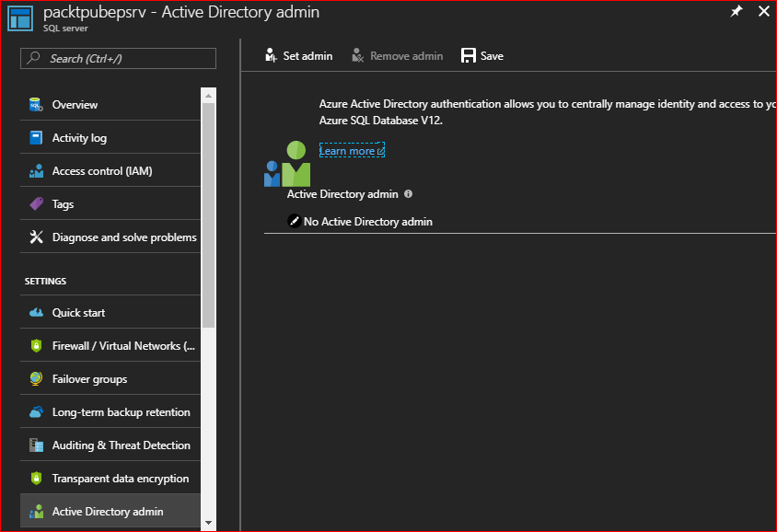Open the Overview menu item
This screenshot has height=532, width=777.
(110, 105)
